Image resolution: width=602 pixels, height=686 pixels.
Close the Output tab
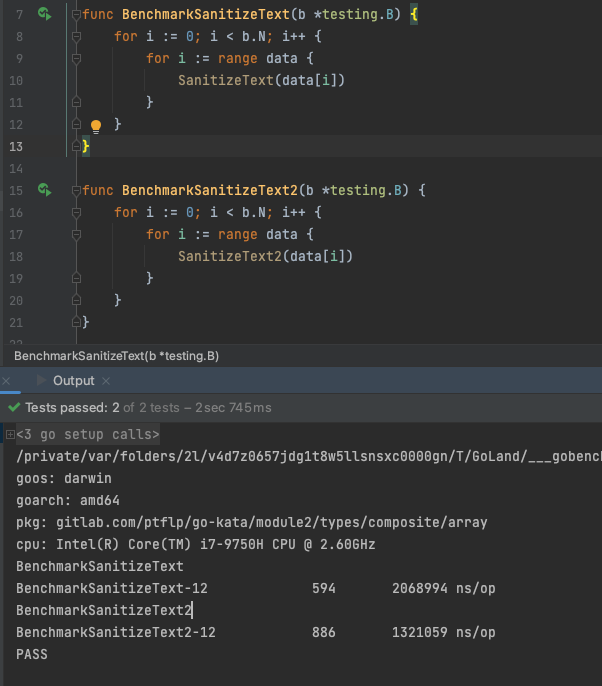(x=106, y=381)
